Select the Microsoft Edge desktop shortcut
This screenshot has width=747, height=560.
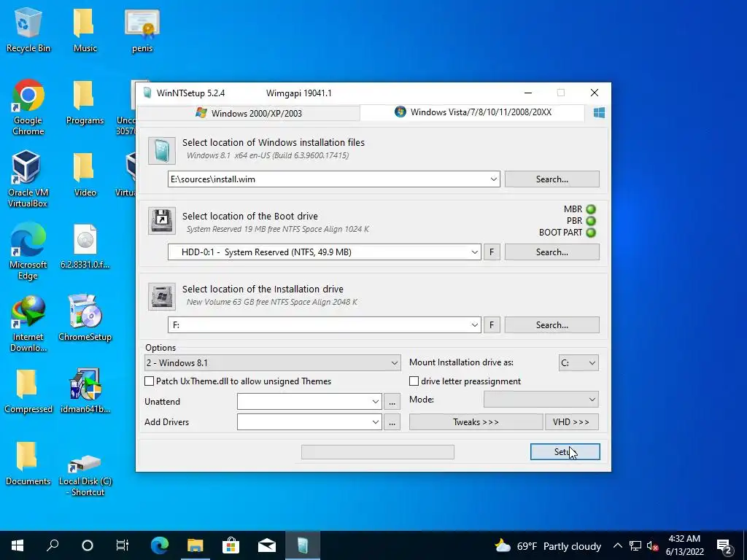(x=28, y=251)
